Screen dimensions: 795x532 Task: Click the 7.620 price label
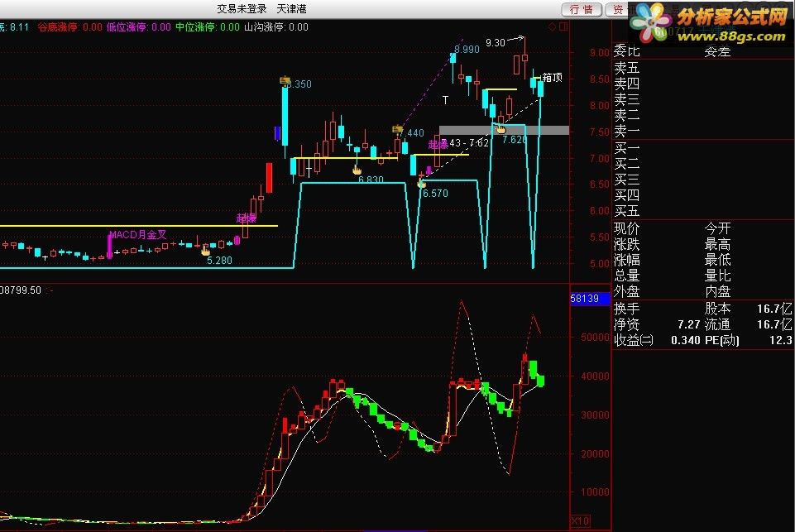(515, 140)
